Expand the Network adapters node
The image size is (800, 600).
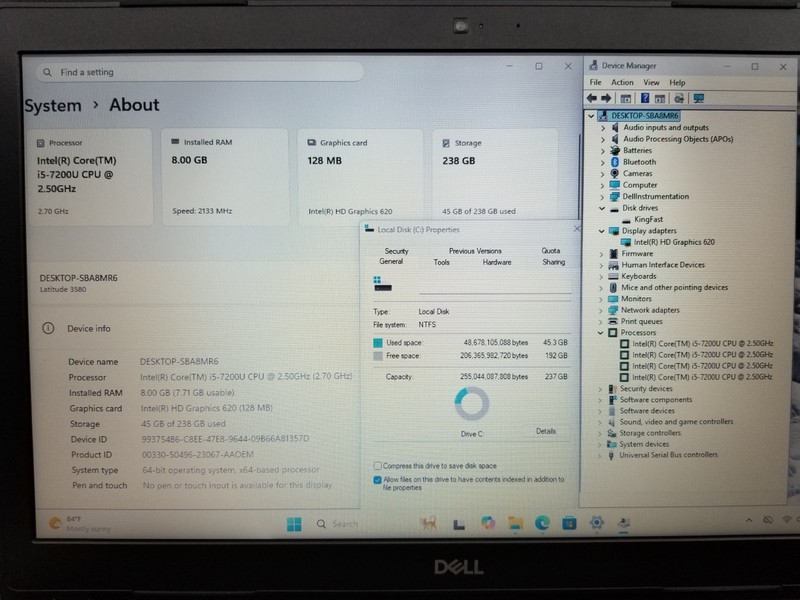[601, 310]
